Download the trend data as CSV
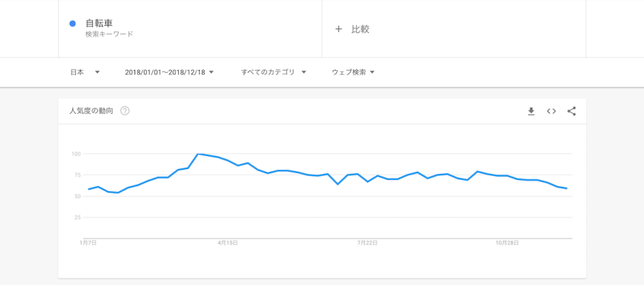Screen dimensions: 644x285 pyautogui.click(x=531, y=111)
